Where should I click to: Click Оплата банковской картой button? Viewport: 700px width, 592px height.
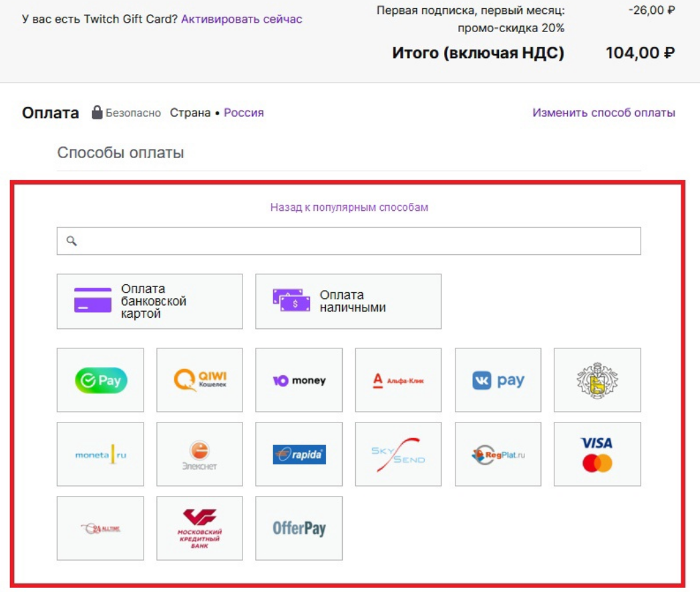(x=150, y=301)
